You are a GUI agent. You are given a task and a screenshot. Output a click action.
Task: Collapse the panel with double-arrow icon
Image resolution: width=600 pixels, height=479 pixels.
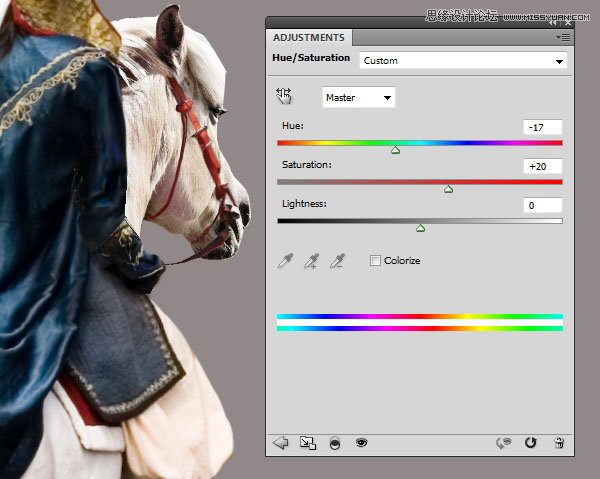(553, 23)
